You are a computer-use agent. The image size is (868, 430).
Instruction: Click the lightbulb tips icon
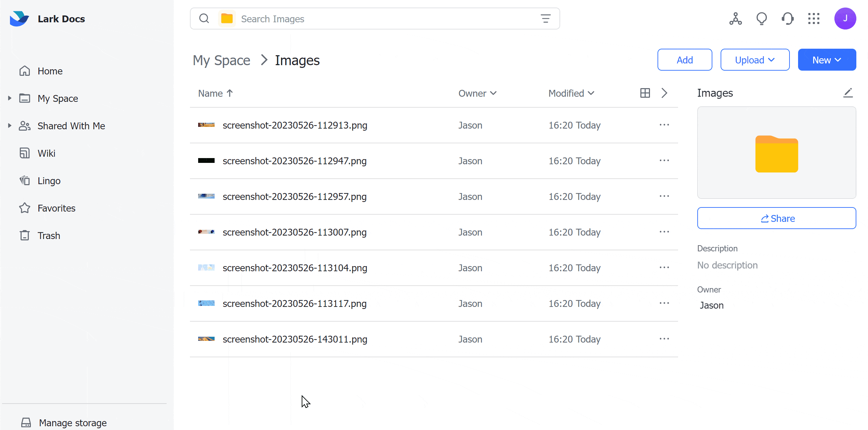coord(762,19)
